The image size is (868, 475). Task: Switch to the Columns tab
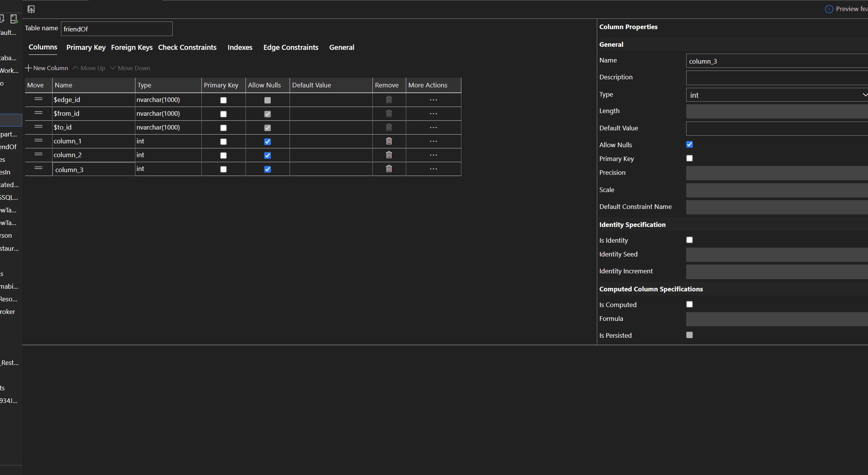coord(43,47)
